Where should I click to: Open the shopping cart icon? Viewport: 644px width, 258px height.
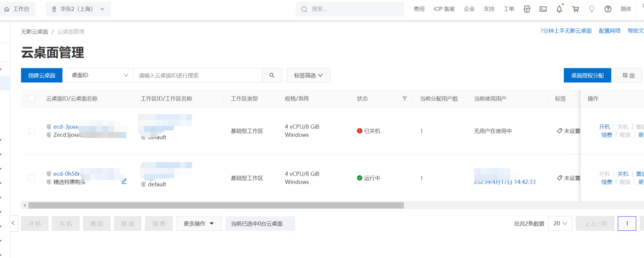click(575, 9)
